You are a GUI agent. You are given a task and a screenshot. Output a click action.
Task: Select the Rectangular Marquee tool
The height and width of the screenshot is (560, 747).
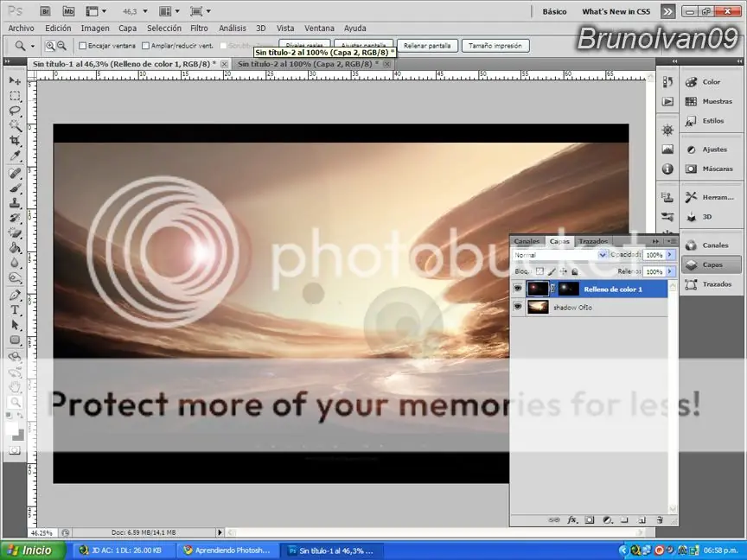15,96
